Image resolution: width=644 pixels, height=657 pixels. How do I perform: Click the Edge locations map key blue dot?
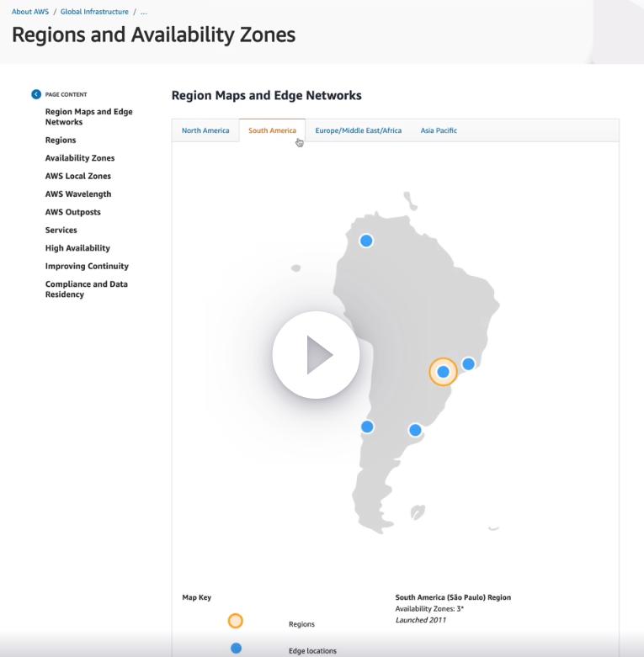point(236,649)
